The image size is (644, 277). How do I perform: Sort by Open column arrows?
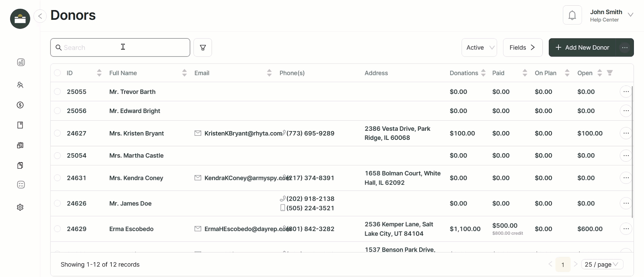[x=600, y=73]
